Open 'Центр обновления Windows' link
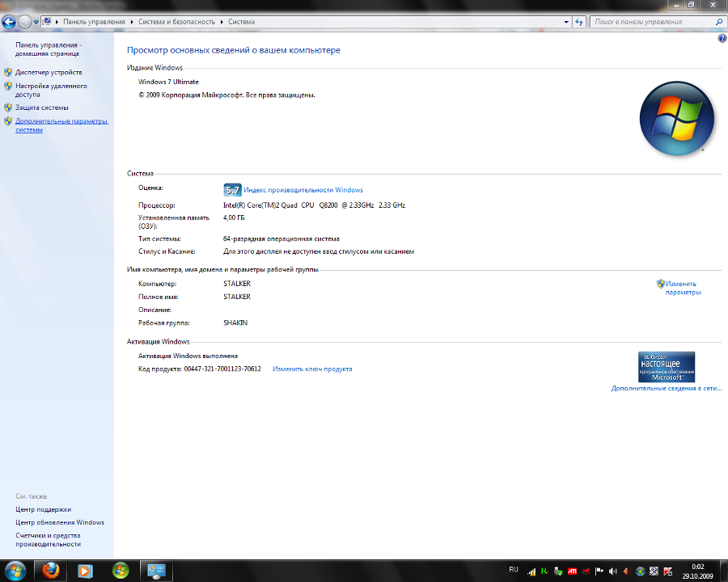Image resolution: width=728 pixels, height=582 pixels. [60, 523]
